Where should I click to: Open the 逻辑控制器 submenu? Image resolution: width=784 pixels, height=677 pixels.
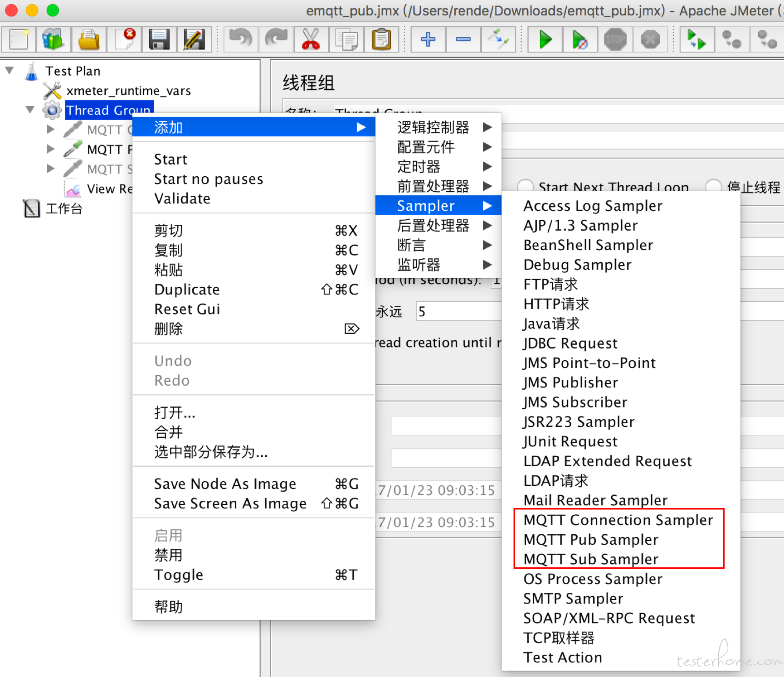click(x=438, y=127)
